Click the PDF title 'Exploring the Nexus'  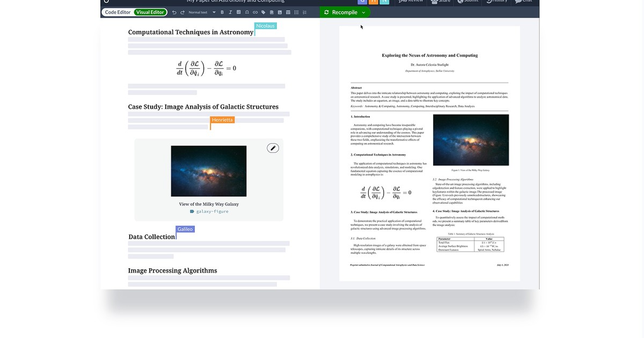click(x=429, y=55)
